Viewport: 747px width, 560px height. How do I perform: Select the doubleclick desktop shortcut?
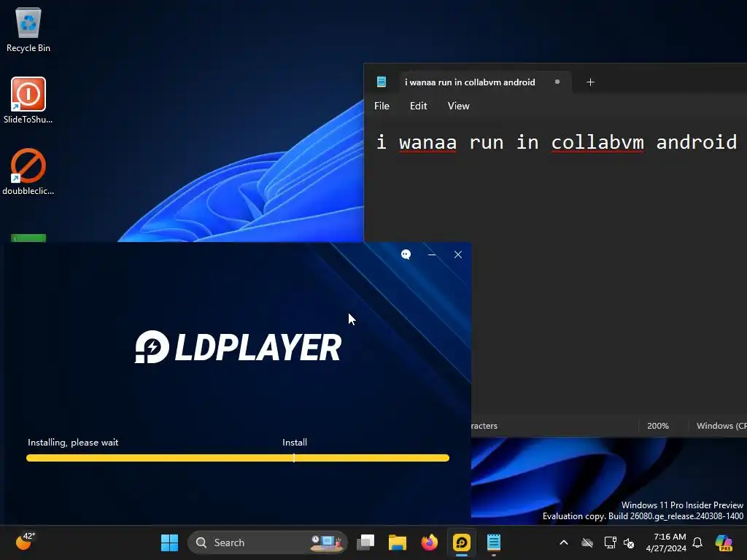point(28,172)
